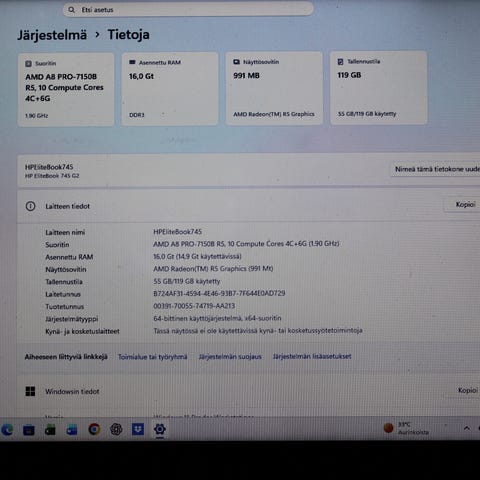Open Järjestelmän suojaus link

pyautogui.click(x=230, y=357)
